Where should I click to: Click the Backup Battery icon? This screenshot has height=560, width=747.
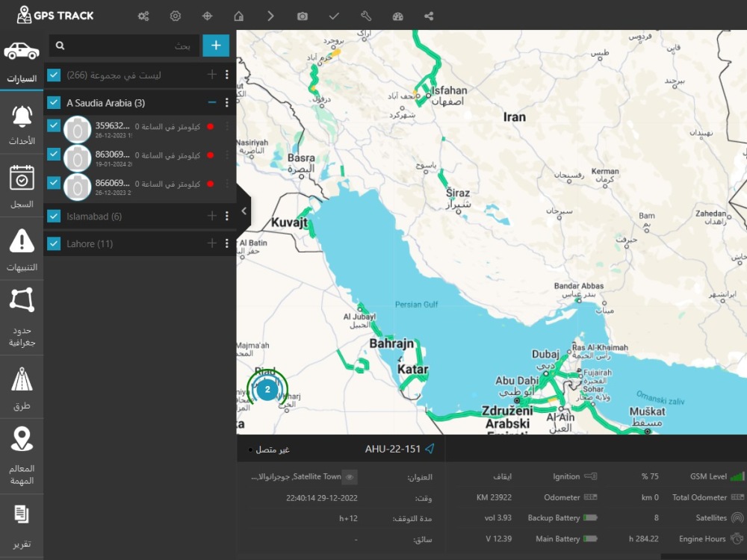click(590, 517)
